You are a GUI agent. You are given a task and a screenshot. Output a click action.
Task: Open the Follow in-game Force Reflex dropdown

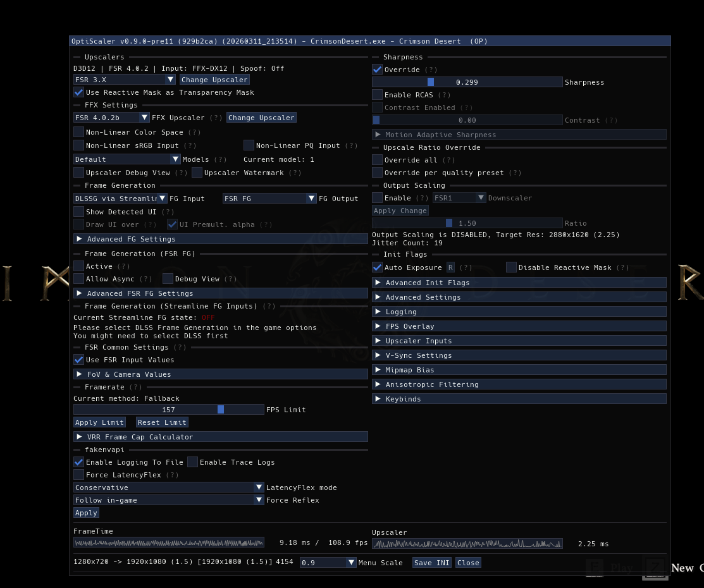pos(169,499)
